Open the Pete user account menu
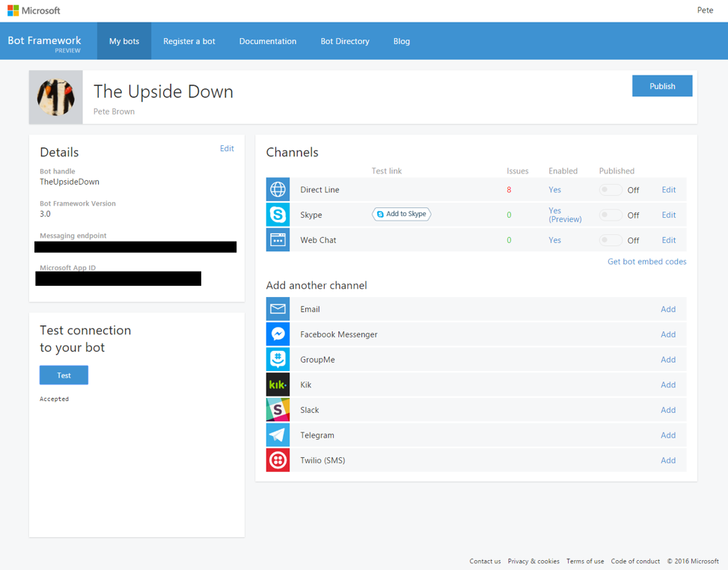Image resolution: width=728 pixels, height=570 pixels. pyautogui.click(x=705, y=10)
